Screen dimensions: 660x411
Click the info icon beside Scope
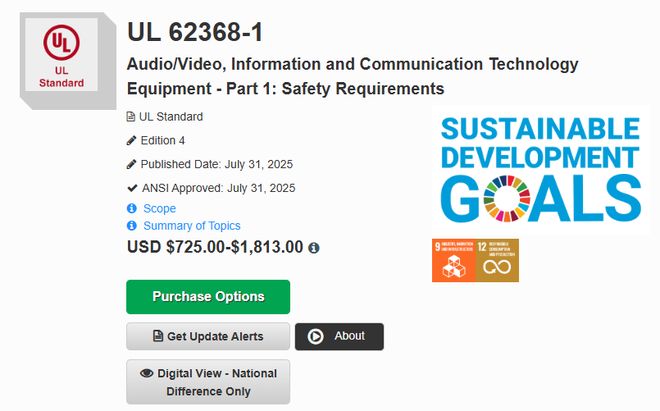[x=131, y=209]
